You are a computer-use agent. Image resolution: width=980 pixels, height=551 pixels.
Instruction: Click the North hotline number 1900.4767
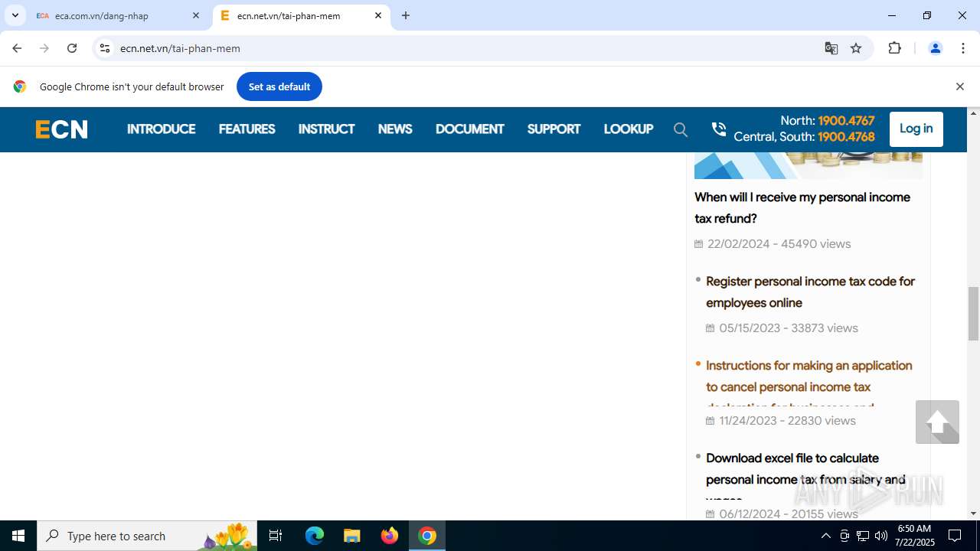coord(846,121)
